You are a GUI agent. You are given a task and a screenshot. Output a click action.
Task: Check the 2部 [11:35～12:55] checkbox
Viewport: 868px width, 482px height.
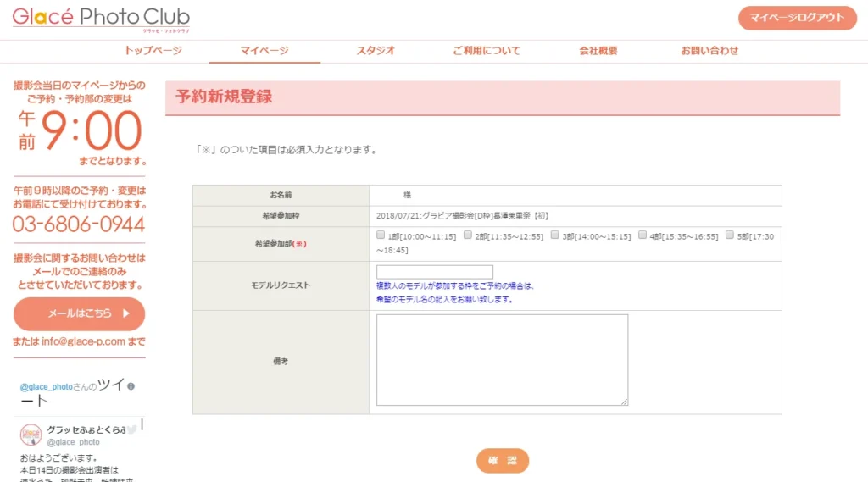pyautogui.click(x=468, y=235)
